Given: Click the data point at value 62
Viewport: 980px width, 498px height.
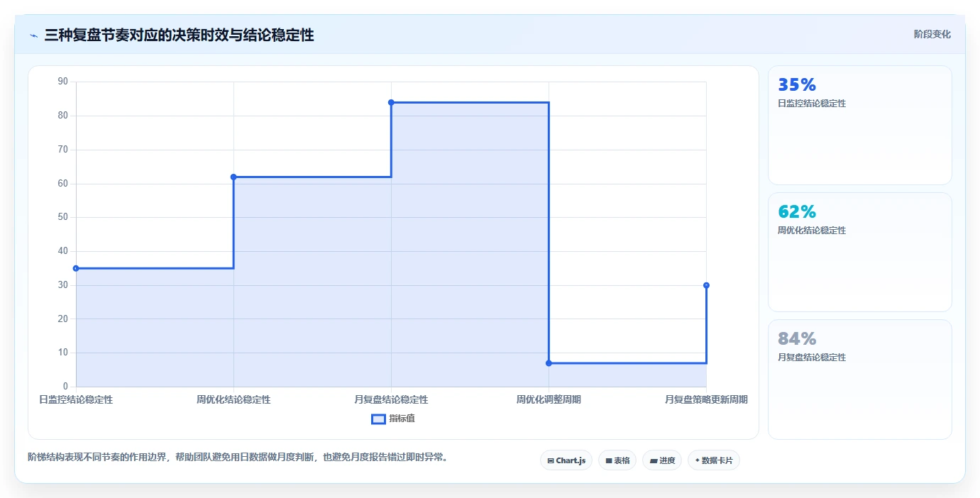Looking at the screenshot, I should [233, 177].
